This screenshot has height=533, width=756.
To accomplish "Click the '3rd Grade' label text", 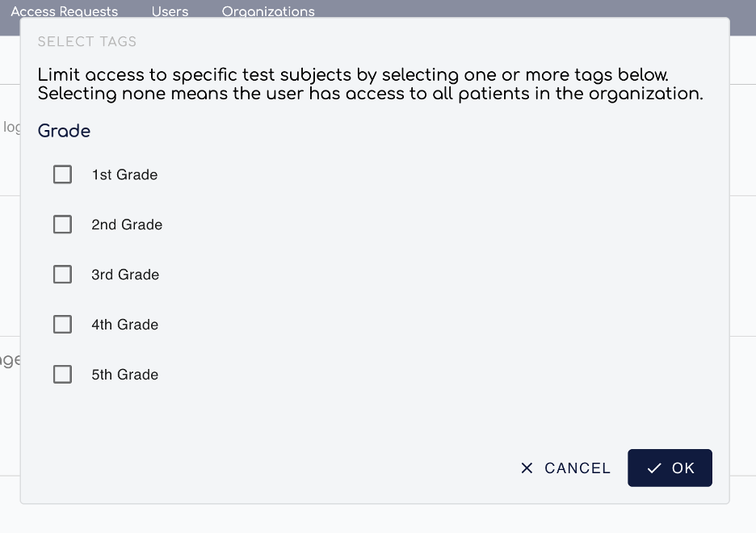I will pos(125,275).
